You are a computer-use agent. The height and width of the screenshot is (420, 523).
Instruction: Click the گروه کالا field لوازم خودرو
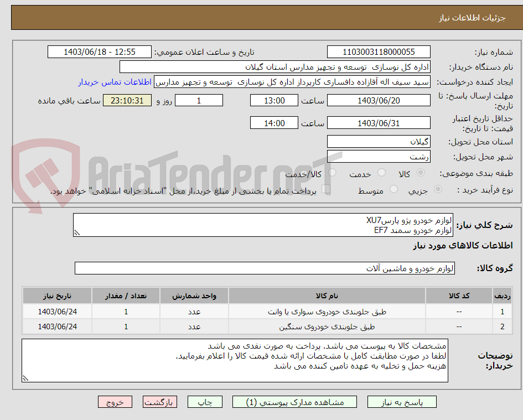click(265, 268)
